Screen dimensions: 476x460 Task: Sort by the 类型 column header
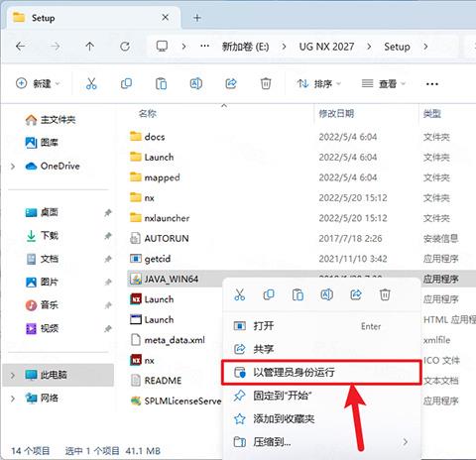coord(432,114)
